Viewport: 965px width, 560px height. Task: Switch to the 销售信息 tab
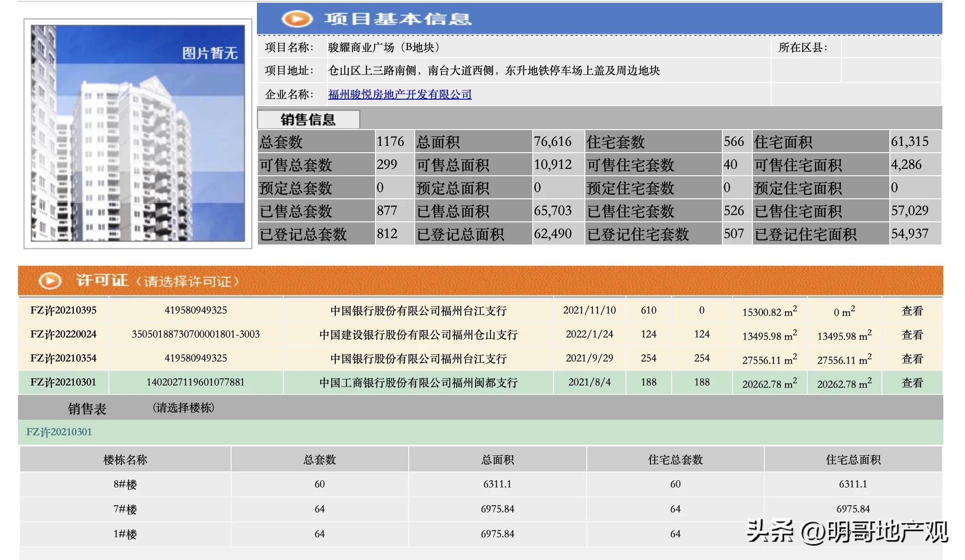(308, 119)
